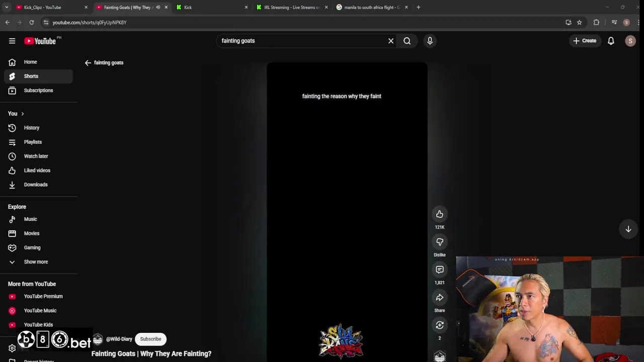Clear the search box with X

pyautogui.click(x=391, y=41)
